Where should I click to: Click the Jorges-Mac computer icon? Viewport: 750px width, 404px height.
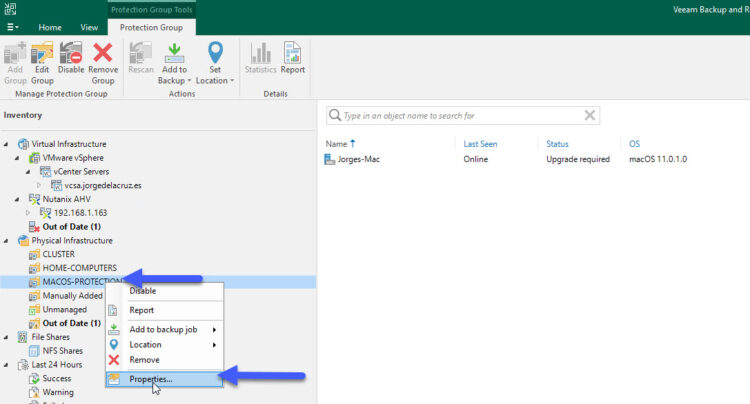click(330, 159)
